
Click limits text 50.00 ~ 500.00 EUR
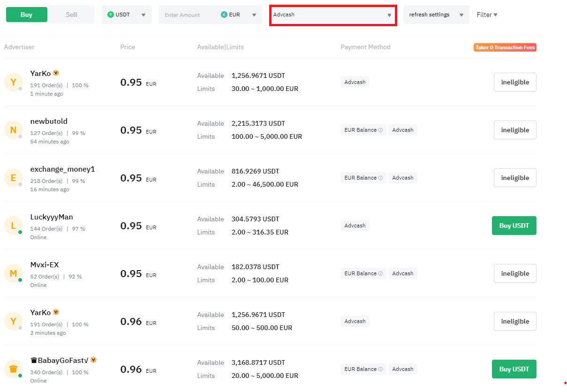[x=262, y=328]
